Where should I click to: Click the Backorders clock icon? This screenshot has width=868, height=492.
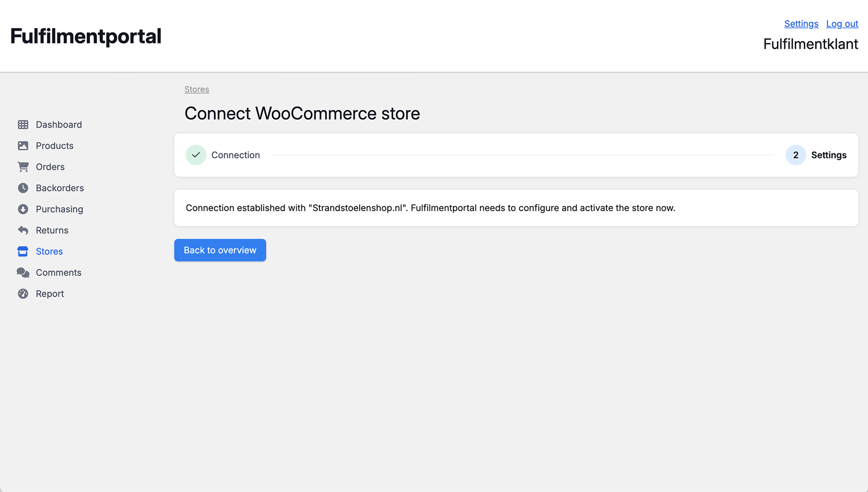point(23,188)
